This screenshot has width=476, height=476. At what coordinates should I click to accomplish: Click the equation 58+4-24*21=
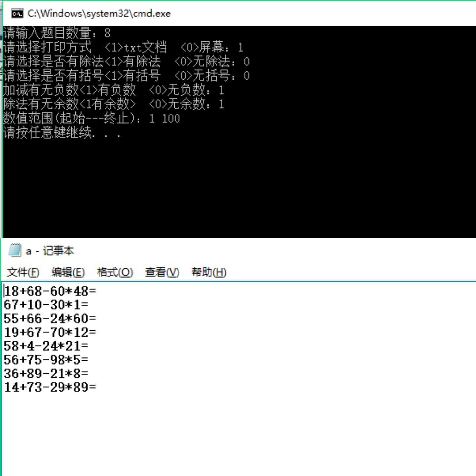click(x=46, y=346)
